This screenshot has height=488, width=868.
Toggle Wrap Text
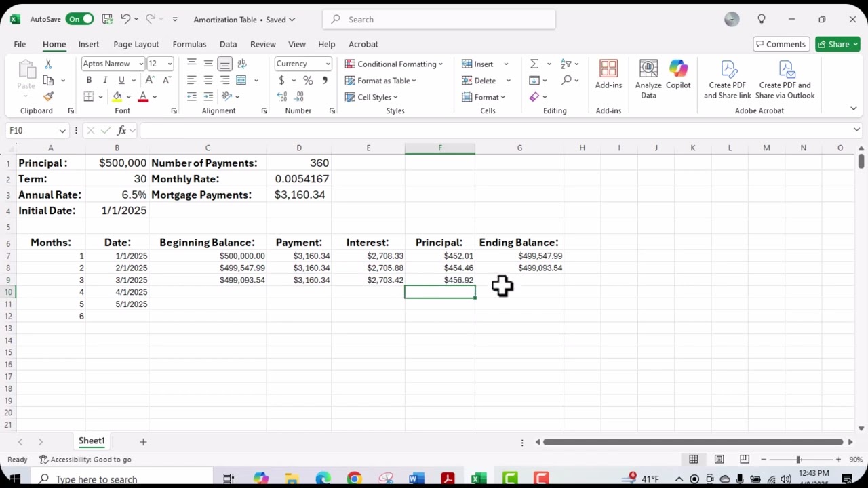pyautogui.click(x=242, y=64)
